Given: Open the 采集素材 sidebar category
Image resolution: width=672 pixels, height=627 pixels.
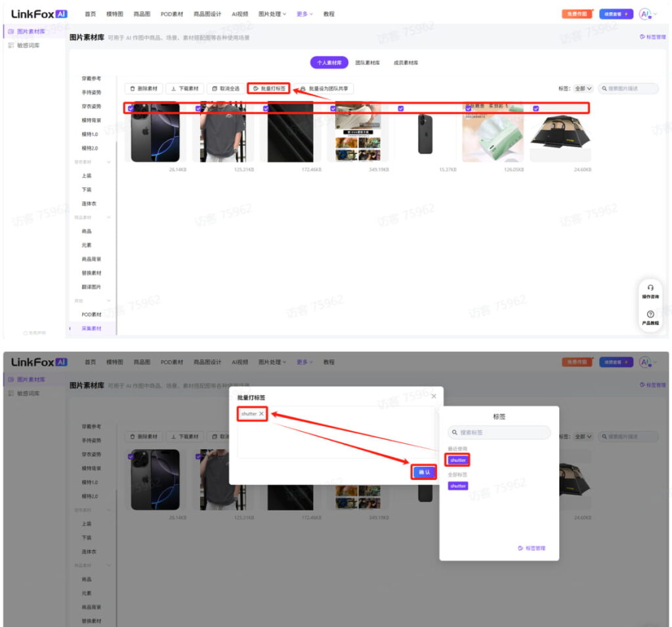Looking at the screenshot, I should [x=91, y=328].
